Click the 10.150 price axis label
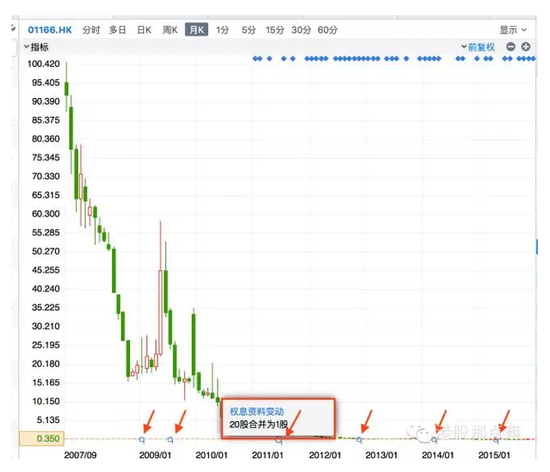Image resolution: width=550 pixels, height=472 pixels. [46, 401]
